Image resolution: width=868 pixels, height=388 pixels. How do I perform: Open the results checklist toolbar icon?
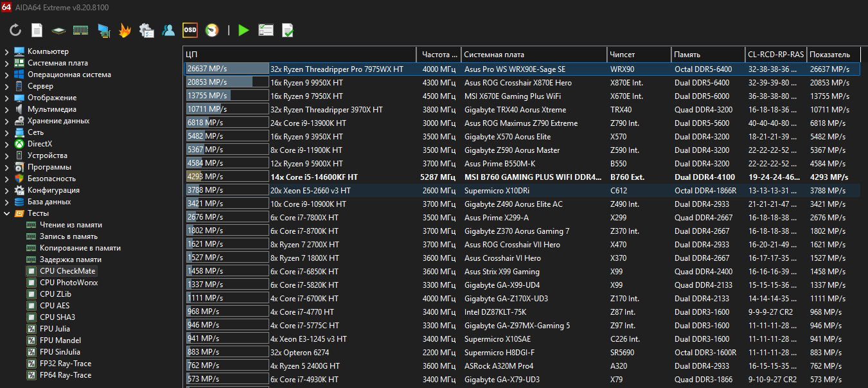tap(265, 30)
